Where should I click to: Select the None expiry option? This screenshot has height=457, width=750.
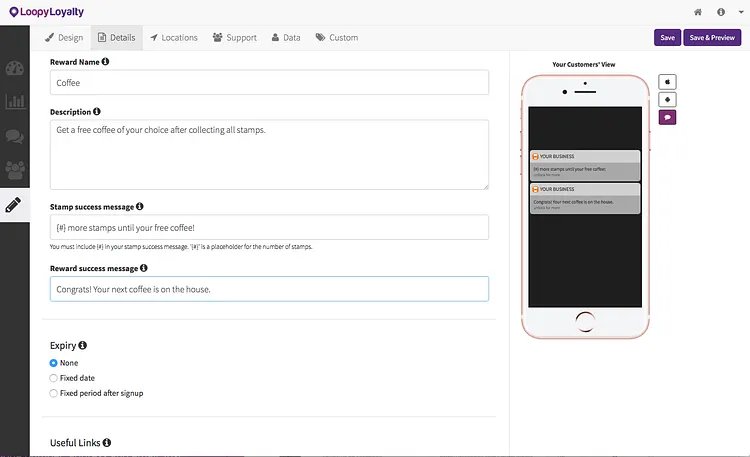pos(54,363)
